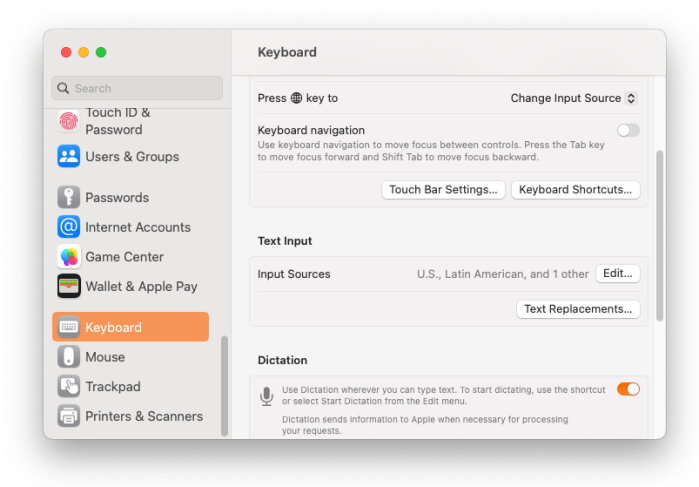Open Touch Bar Settings
The width and height of the screenshot is (699, 487).
coord(443,190)
